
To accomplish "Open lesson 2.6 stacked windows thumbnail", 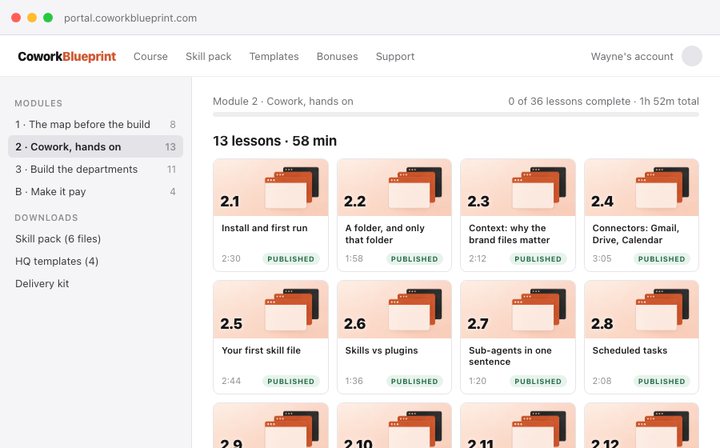I will 416,309.
